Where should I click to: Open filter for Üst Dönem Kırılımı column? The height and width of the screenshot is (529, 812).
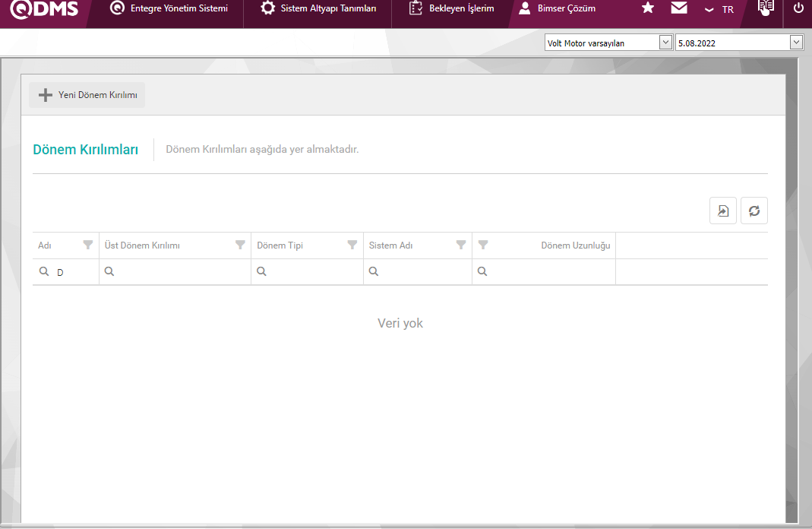click(x=240, y=245)
